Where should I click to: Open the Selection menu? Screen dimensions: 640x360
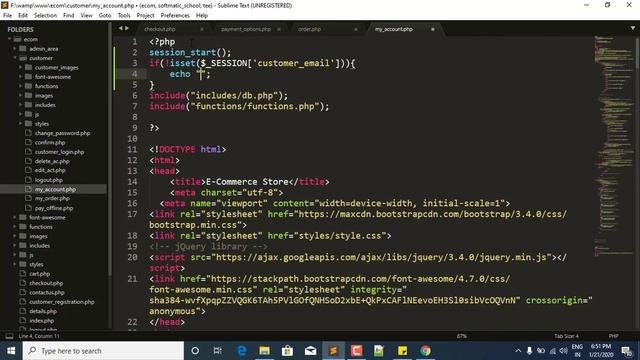pos(45,16)
